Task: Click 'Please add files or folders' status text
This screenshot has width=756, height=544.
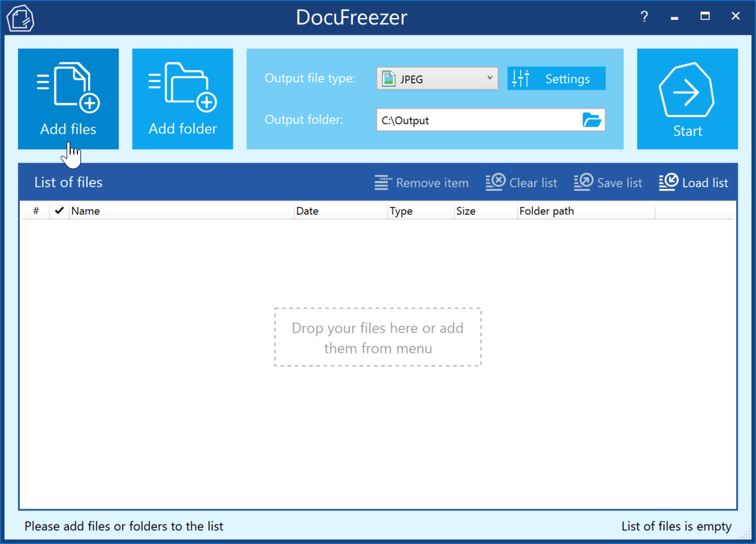Action: coord(124,527)
